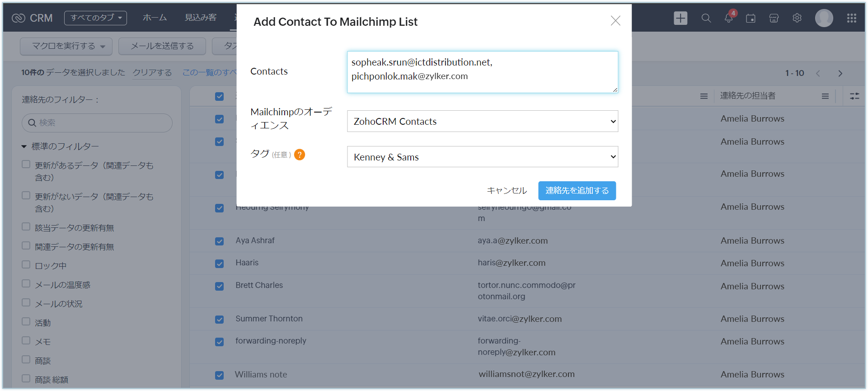The height and width of the screenshot is (391, 868).
Task: Click the orange tag help icon
Action: click(x=299, y=155)
